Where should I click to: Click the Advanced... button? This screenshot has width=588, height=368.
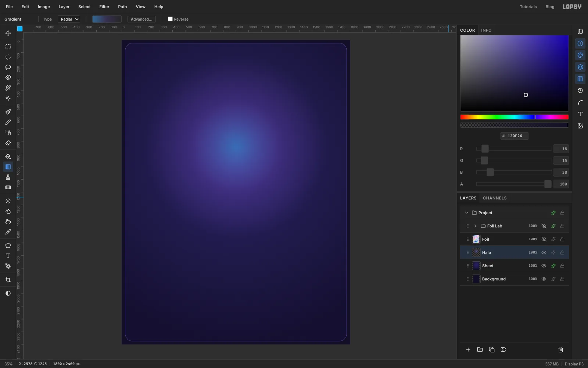click(141, 19)
